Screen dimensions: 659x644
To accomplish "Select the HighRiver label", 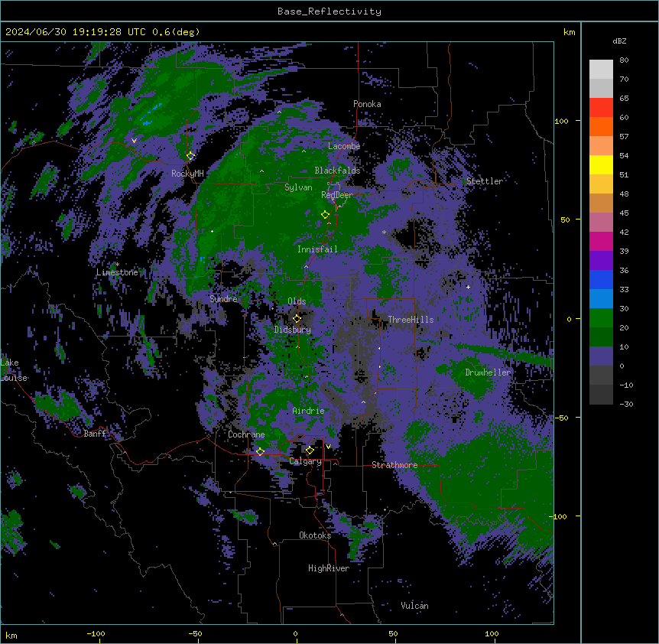I will coord(328,568).
